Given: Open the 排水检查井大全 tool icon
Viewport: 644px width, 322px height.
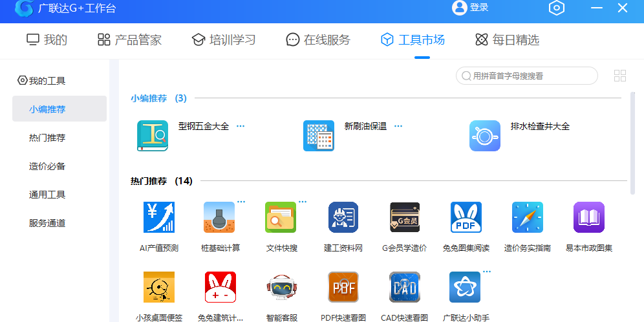Looking at the screenshot, I should coord(485,136).
